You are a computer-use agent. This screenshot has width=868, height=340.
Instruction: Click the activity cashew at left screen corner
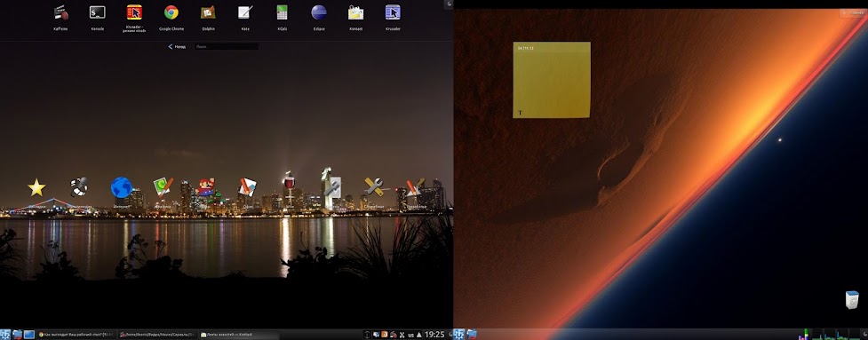click(x=449, y=4)
